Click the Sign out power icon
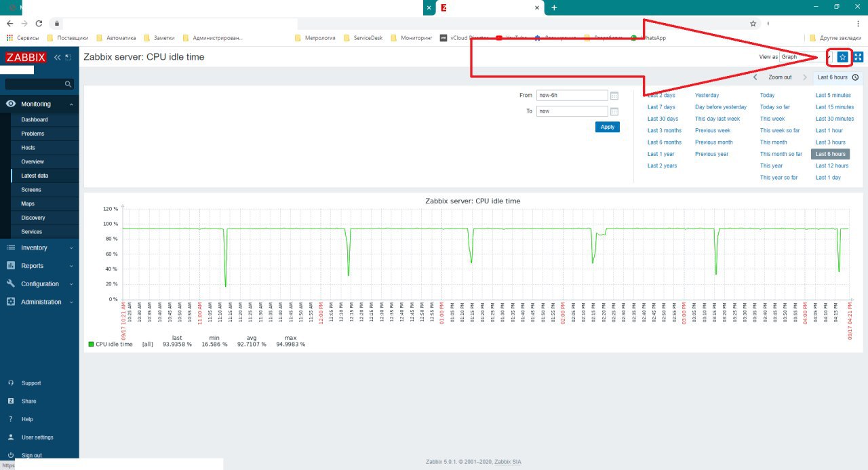The height and width of the screenshot is (470, 868). (11, 455)
